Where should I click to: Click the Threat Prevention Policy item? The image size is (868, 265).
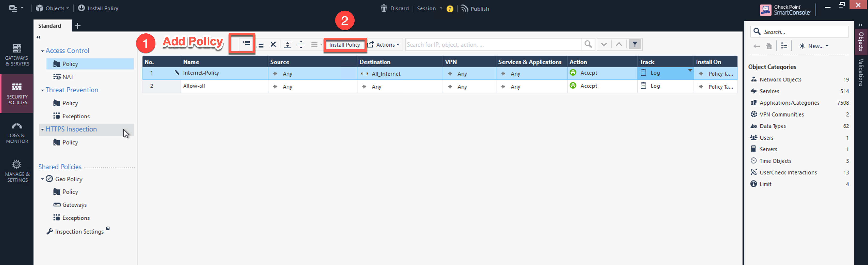click(70, 102)
